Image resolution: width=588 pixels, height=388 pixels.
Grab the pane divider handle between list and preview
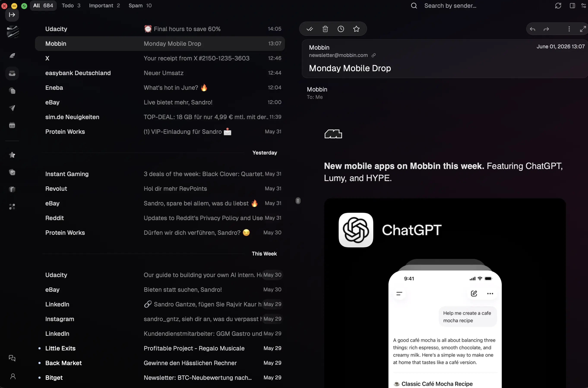298,201
